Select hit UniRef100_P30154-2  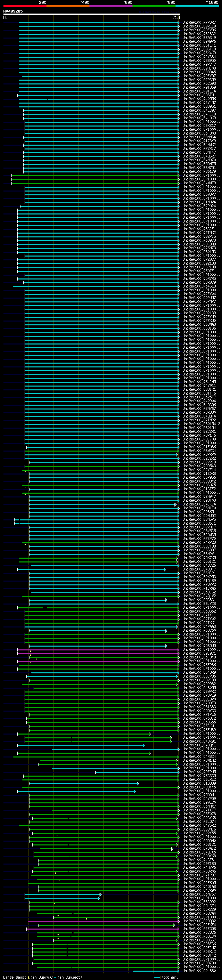(x=201, y=424)
